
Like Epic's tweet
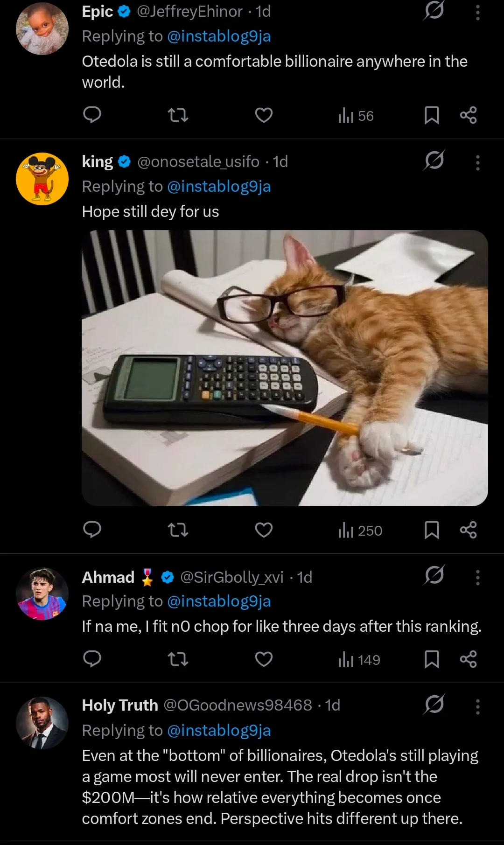[x=264, y=115]
